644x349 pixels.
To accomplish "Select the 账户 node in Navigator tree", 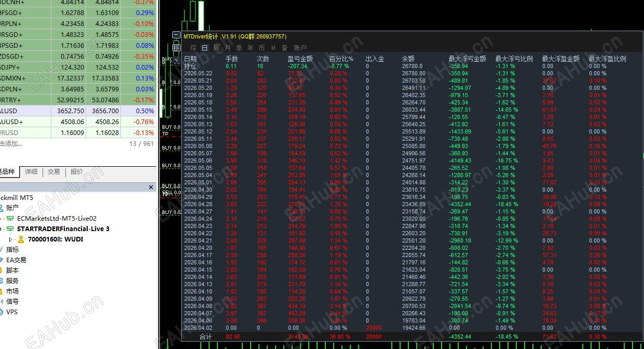I will (x=12, y=208).
